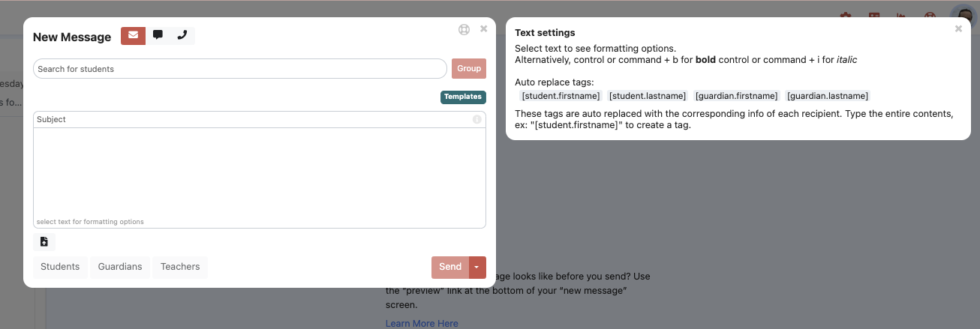Close the Text settings panel
Screen dimensions: 980x329
(958, 29)
